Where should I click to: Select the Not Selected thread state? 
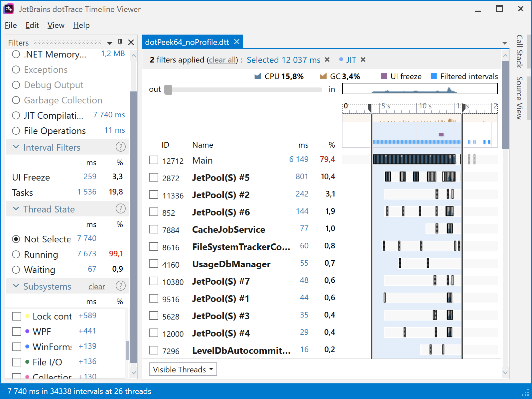pyautogui.click(x=16, y=239)
